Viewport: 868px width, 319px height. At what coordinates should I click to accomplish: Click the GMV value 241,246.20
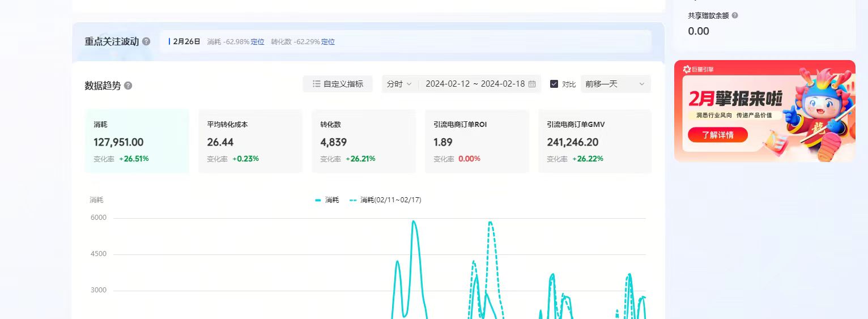pyautogui.click(x=572, y=142)
